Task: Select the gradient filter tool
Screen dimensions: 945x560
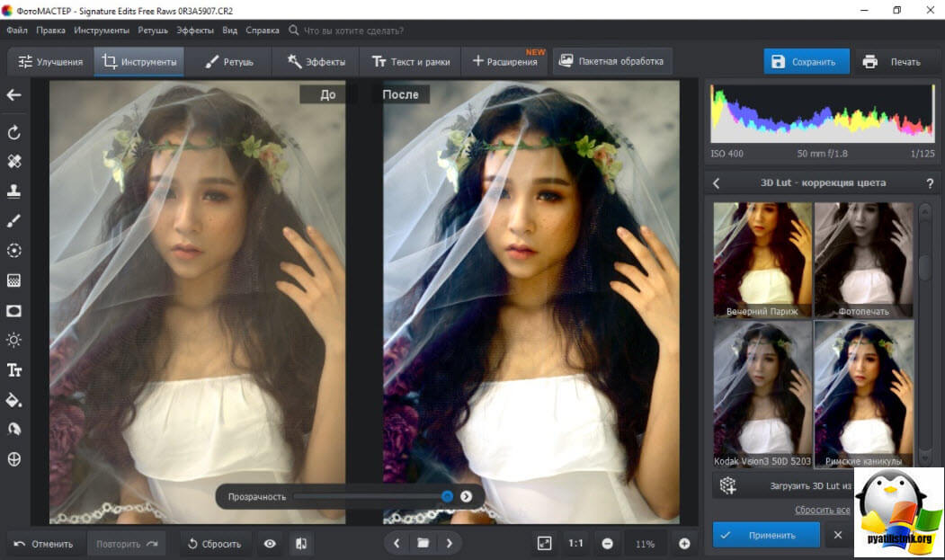Action: 13,280
